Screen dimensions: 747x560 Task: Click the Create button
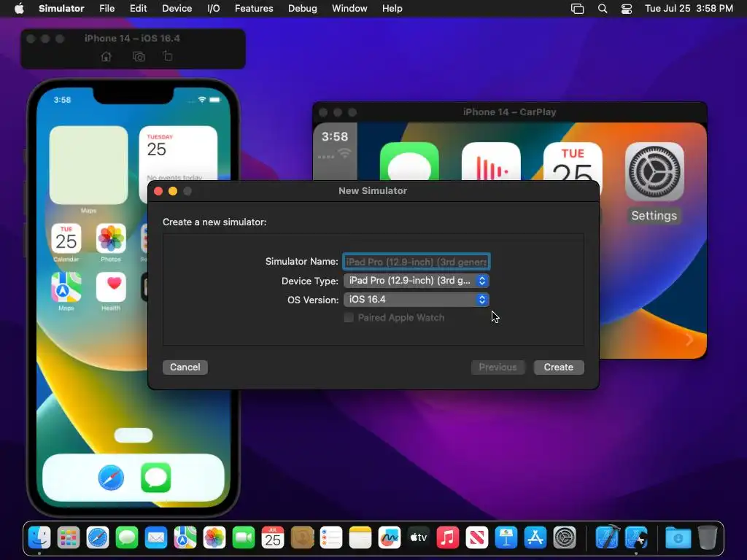(559, 367)
